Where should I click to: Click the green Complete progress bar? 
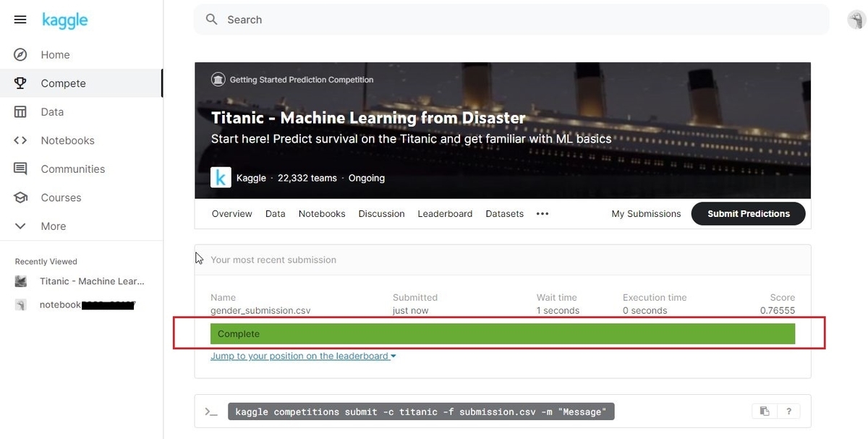(x=503, y=333)
